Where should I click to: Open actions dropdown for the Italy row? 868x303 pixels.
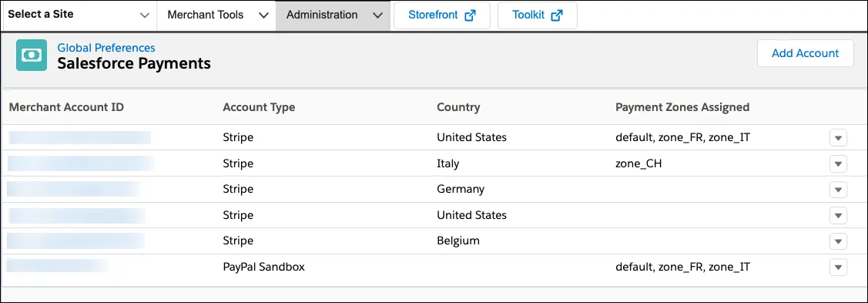pos(838,163)
